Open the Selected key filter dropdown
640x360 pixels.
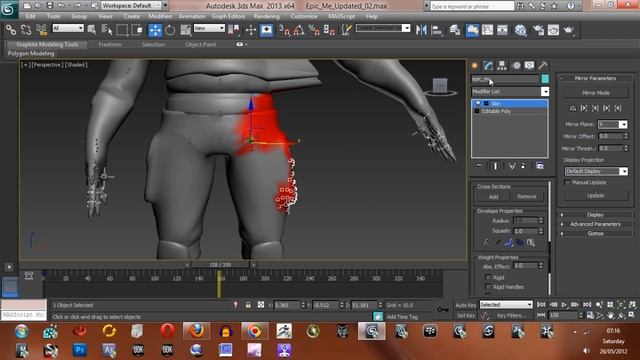coord(506,305)
